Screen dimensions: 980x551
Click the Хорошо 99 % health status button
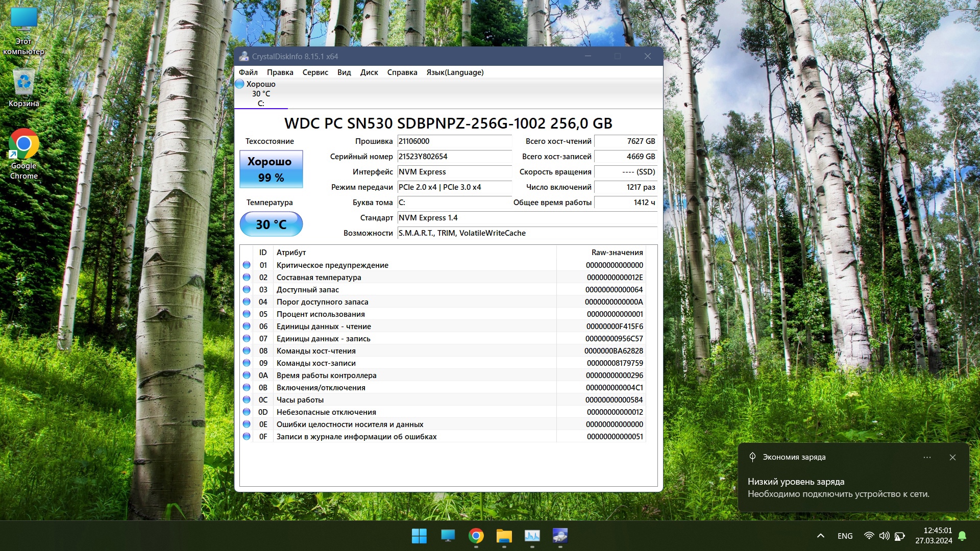click(x=271, y=169)
